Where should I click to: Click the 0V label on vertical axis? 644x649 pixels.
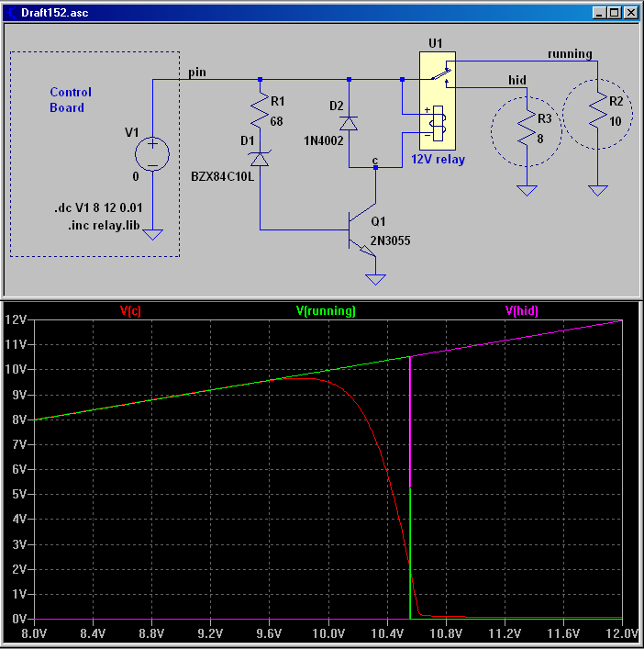(x=19, y=620)
